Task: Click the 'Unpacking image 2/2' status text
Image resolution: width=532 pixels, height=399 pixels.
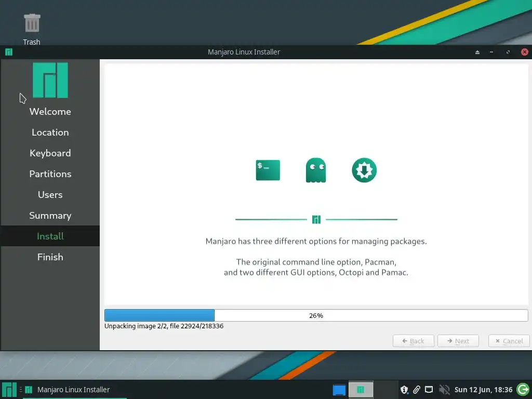Action: click(x=164, y=326)
